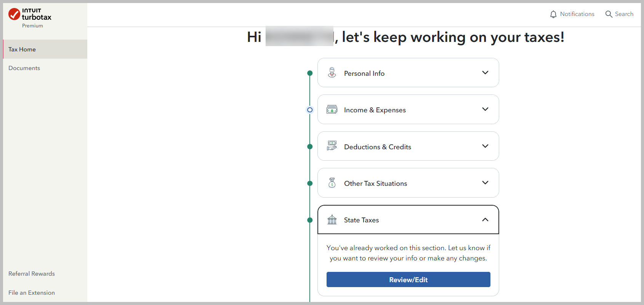Open the Referral Rewards link
644x305 pixels.
32,274
